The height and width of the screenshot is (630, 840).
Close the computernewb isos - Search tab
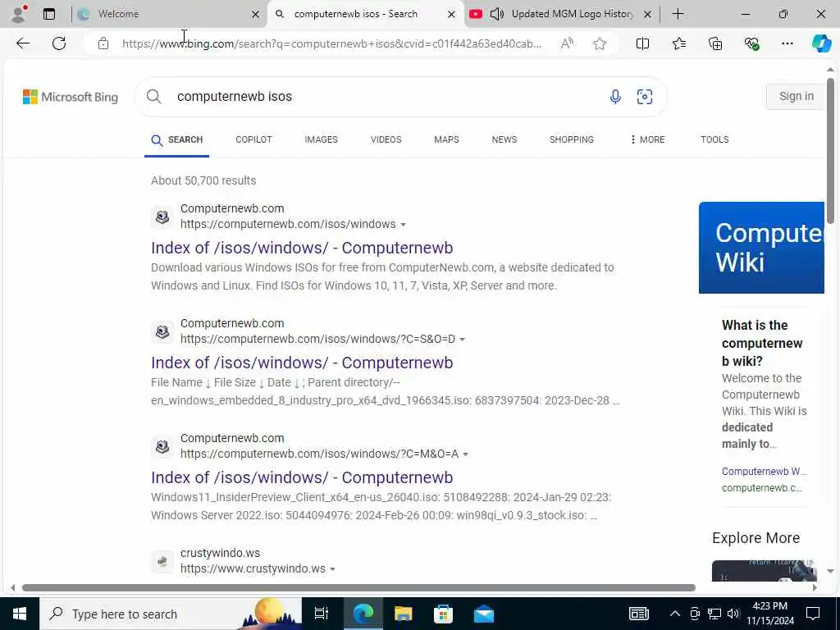[452, 15]
